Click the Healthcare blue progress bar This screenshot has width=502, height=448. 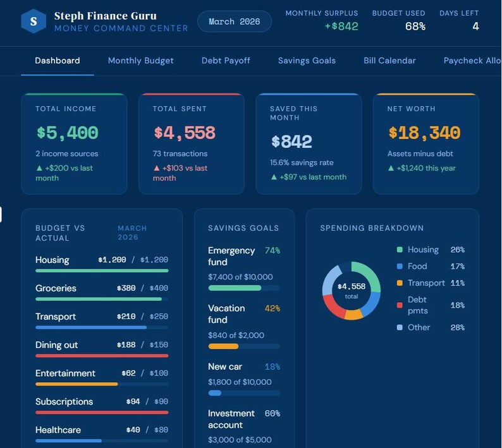point(102,440)
